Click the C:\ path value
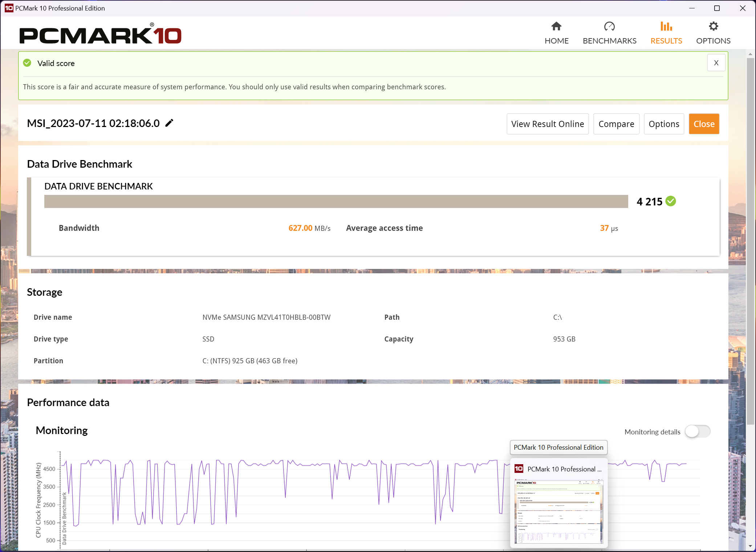The width and height of the screenshot is (756, 552). pyautogui.click(x=557, y=317)
